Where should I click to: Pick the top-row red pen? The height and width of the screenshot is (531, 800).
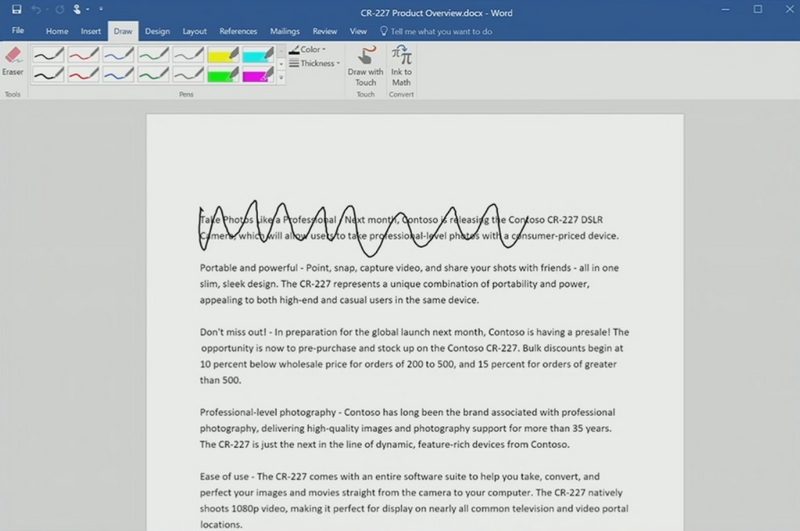pos(83,54)
